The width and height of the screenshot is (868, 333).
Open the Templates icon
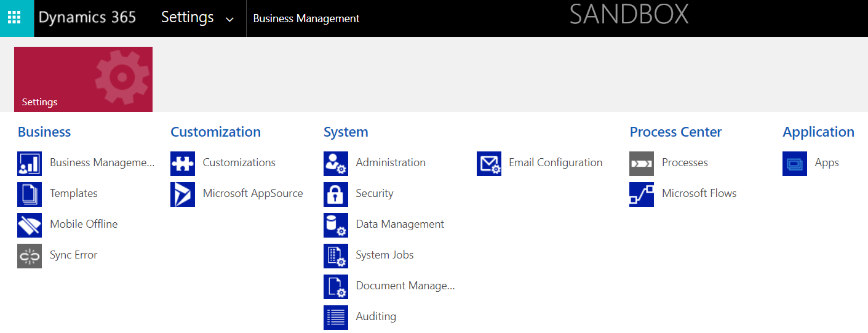click(30, 195)
